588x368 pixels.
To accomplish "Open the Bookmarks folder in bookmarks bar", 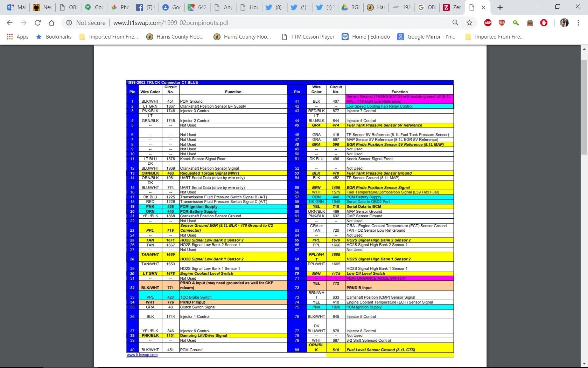I will [x=54, y=37].
